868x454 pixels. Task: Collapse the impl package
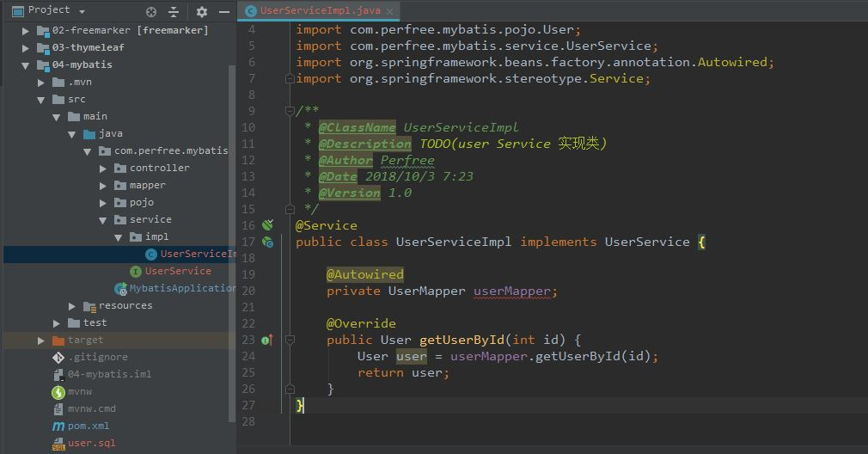click(118, 237)
